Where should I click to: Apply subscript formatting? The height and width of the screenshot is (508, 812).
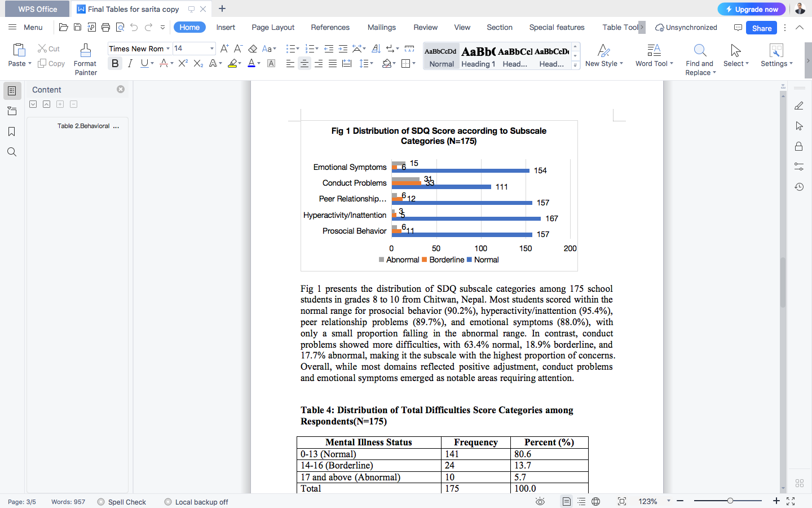coord(198,63)
